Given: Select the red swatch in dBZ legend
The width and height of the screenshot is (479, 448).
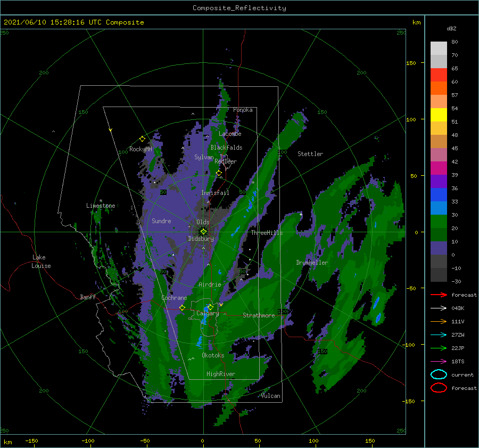Looking at the screenshot, I should tap(439, 75).
